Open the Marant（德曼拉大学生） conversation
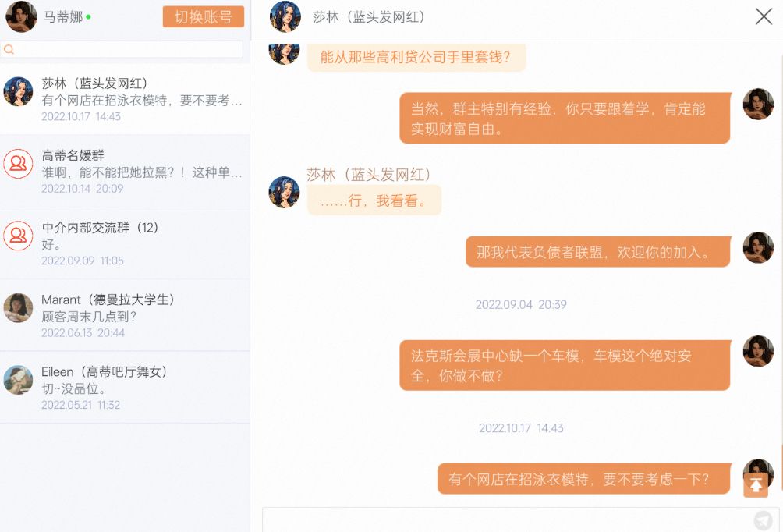 point(140,315)
